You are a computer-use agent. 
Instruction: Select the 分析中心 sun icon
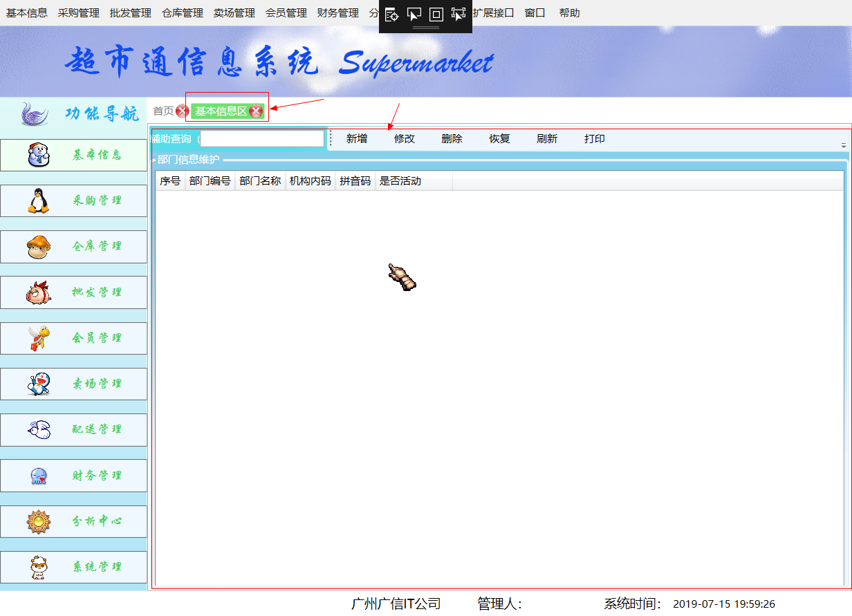38,521
